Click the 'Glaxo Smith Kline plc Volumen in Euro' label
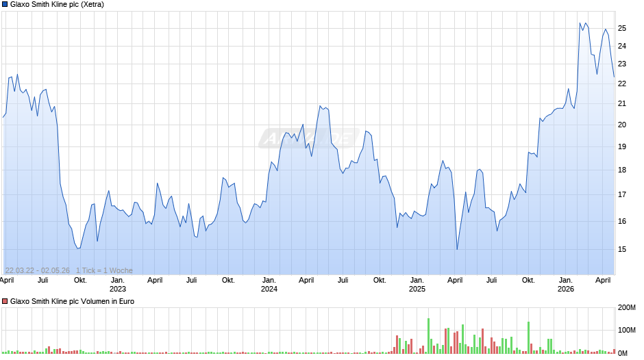Viewport: 644px width, 360px height. point(73,301)
